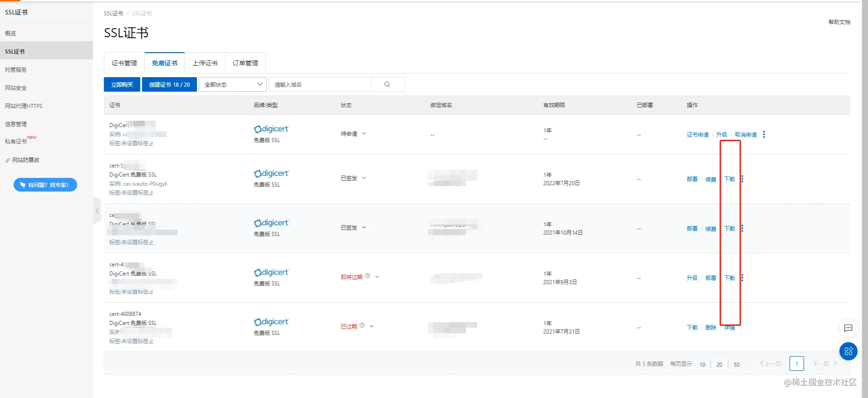Screen dimensions: 868x398
Task: Expand the 全部状态 status filter dropdown
Action: [x=233, y=84]
